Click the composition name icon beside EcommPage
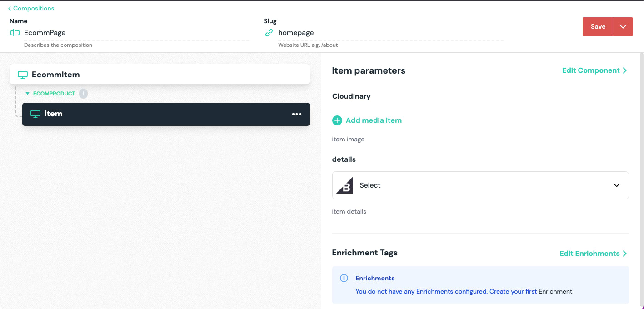This screenshot has height=309, width=644. [15, 33]
